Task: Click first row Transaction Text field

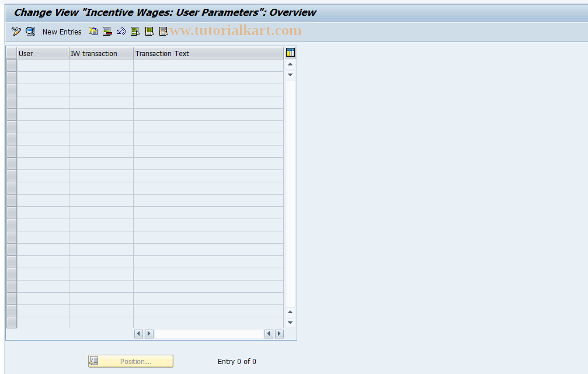Action: [x=208, y=65]
